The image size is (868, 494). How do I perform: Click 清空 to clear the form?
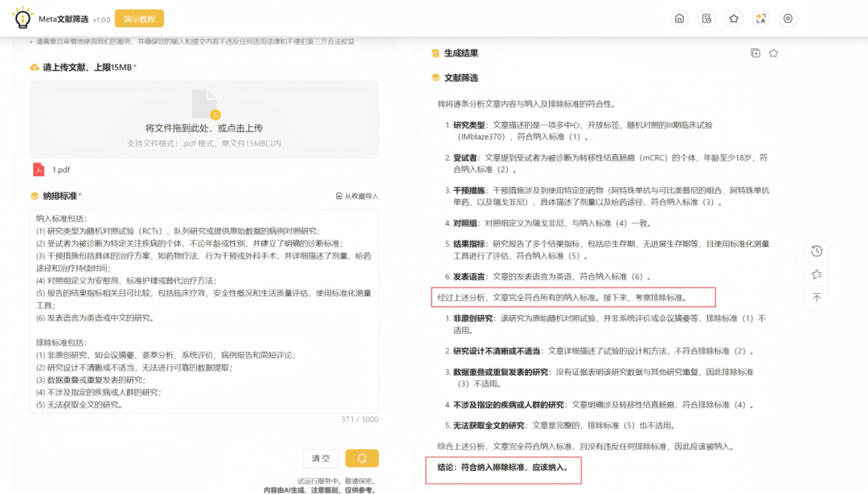tap(321, 458)
